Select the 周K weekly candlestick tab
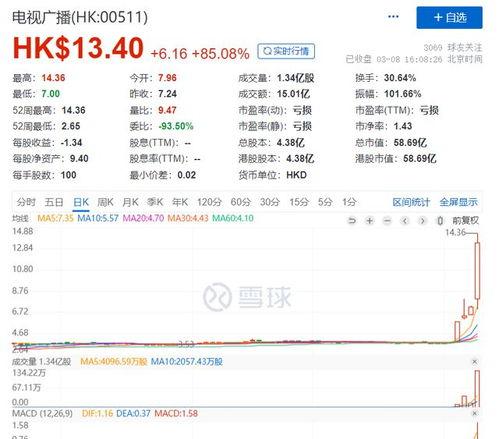The image size is (499, 439). (105, 202)
